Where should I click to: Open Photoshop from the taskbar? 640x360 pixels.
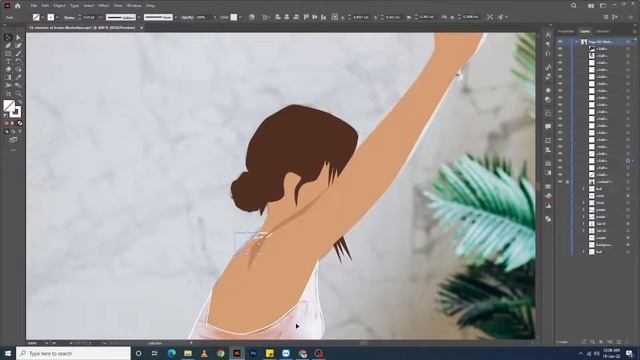[x=253, y=353]
